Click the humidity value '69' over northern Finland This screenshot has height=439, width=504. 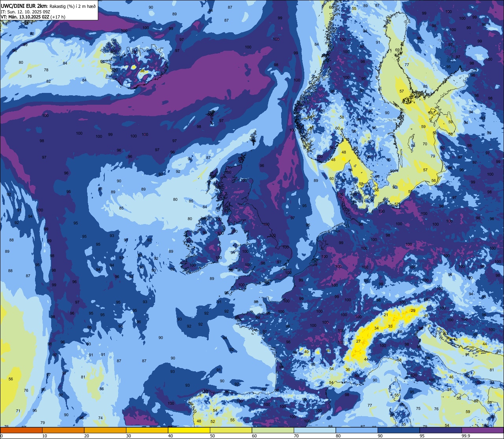pyautogui.click(x=398, y=50)
